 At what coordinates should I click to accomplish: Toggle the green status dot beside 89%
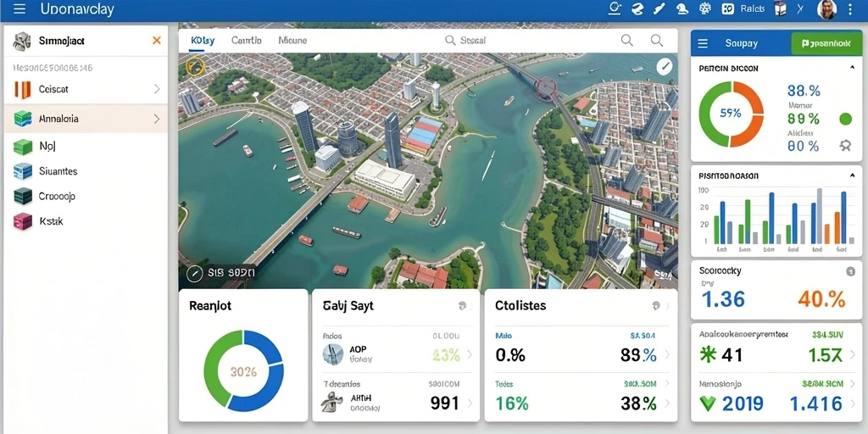[x=845, y=119]
